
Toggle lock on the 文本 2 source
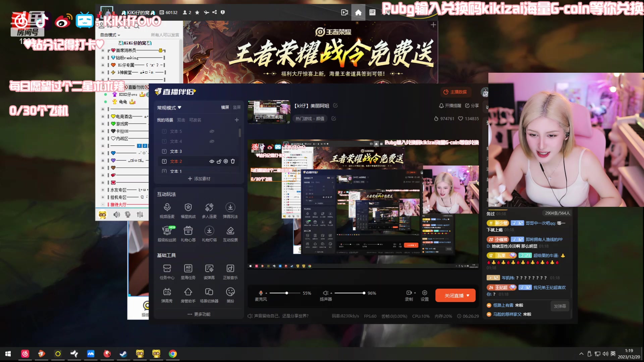[x=219, y=161]
